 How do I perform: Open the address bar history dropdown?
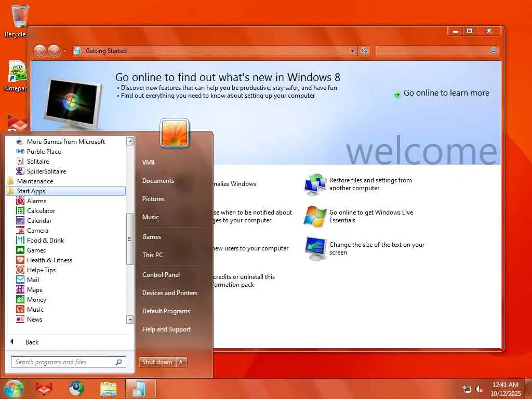click(353, 51)
